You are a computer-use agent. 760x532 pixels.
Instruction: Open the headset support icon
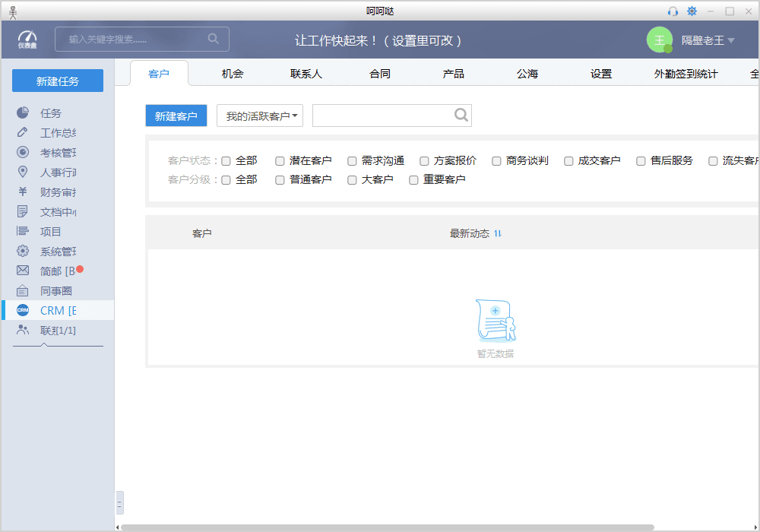pos(673,11)
